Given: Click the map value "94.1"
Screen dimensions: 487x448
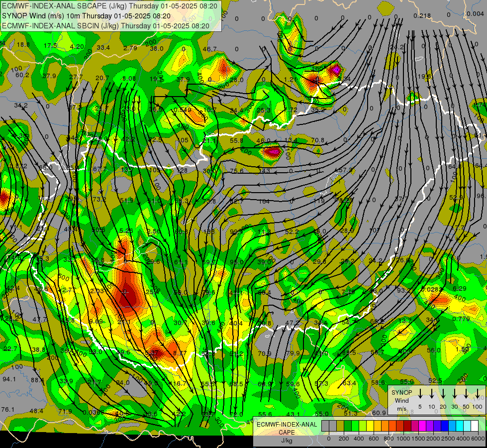Looking at the screenshot, I should coord(9,379).
